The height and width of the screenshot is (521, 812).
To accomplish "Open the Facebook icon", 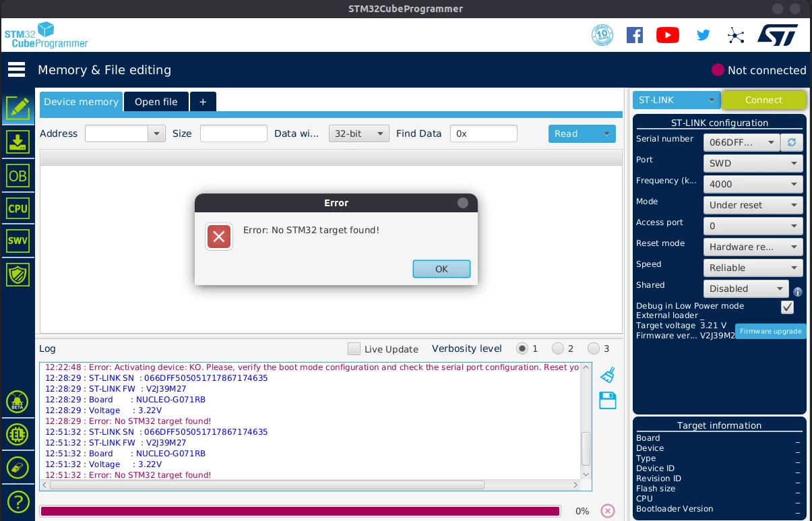I will [x=635, y=35].
